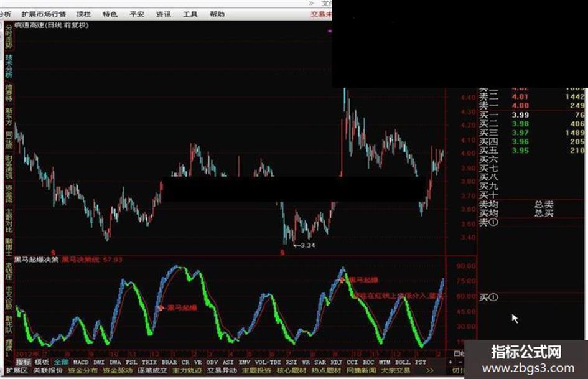Click the plus zoom icon beside PSY

coord(450,362)
